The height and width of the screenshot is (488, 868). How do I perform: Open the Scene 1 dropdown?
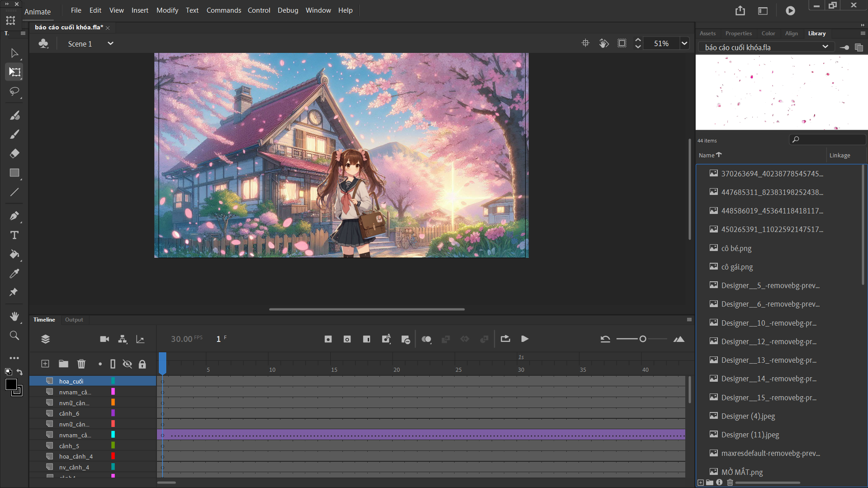110,44
